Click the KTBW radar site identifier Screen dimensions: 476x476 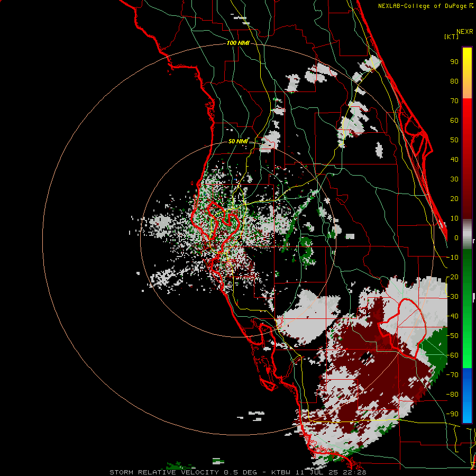coord(282,472)
